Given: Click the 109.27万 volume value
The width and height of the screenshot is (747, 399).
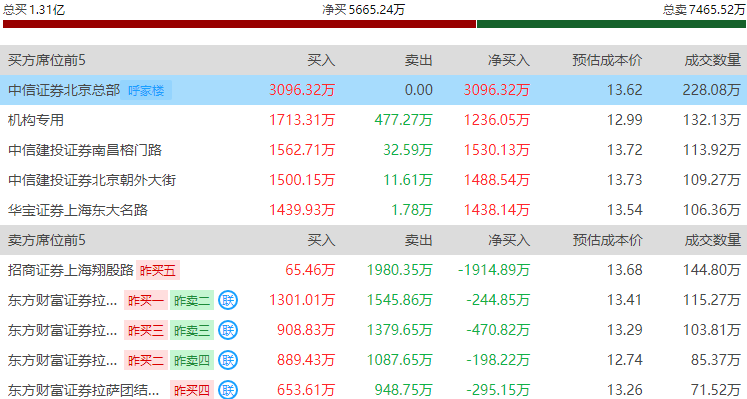Looking at the screenshot, I should pyautogui.click(x=712, y=180).
